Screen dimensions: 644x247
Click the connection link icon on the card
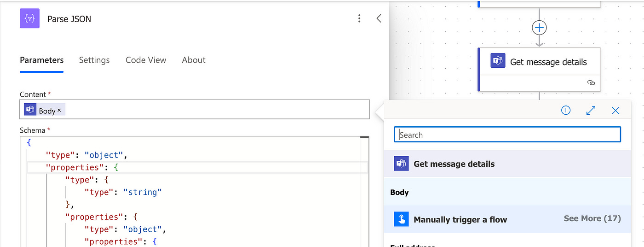pos(591,82)
